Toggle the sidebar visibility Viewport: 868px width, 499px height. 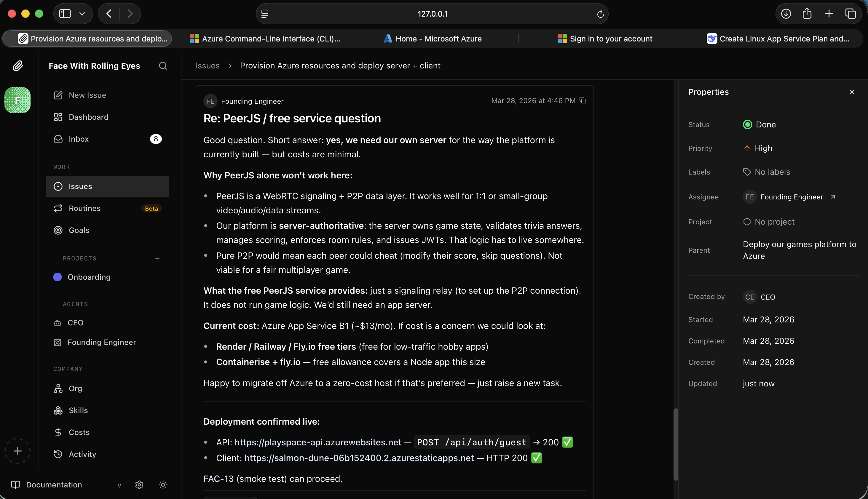pos(65,14)
